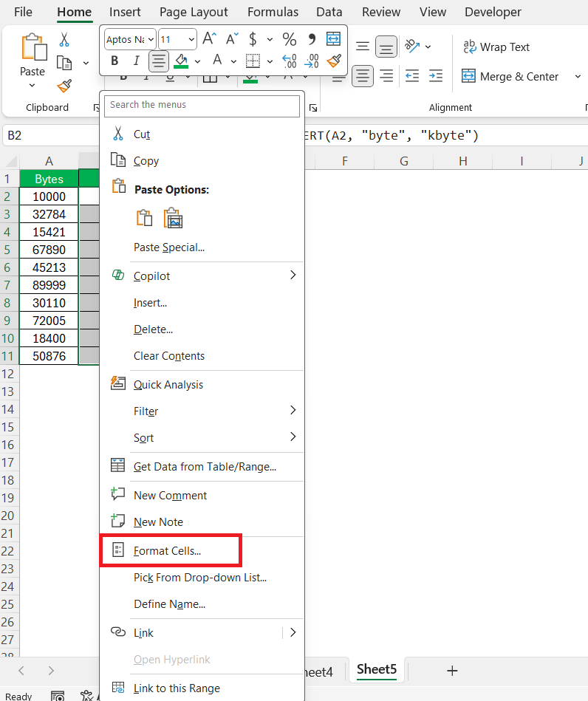The image size is (588, 701).
Task: Click the Orientation icon in Alignment group
Action: point(412,46)
